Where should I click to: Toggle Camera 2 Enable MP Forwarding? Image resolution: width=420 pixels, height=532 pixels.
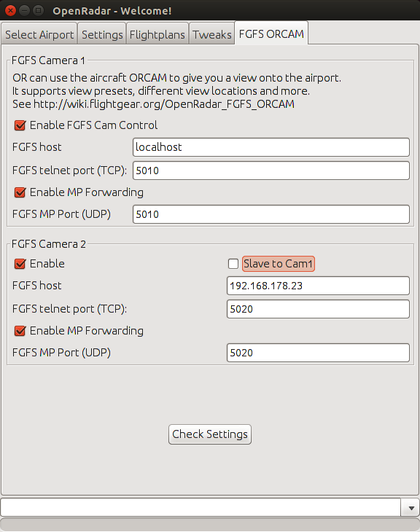tap(20, 331)
